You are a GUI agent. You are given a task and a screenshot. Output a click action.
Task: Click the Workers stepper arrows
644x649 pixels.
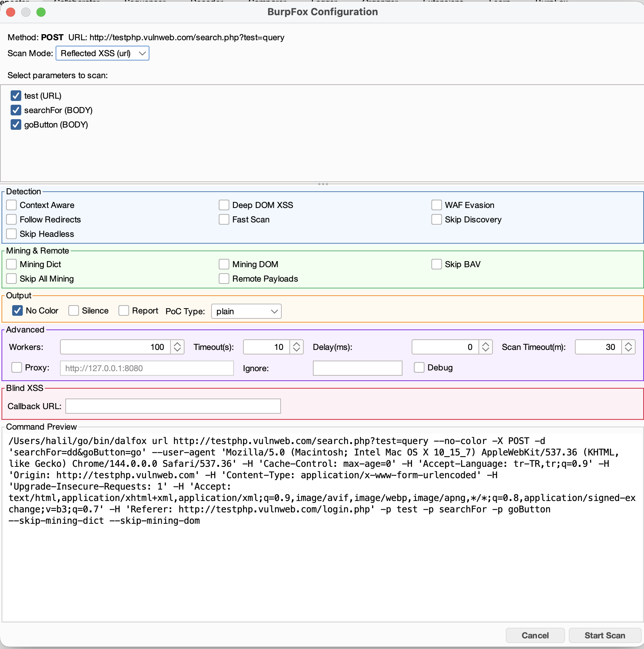(177, 347)
